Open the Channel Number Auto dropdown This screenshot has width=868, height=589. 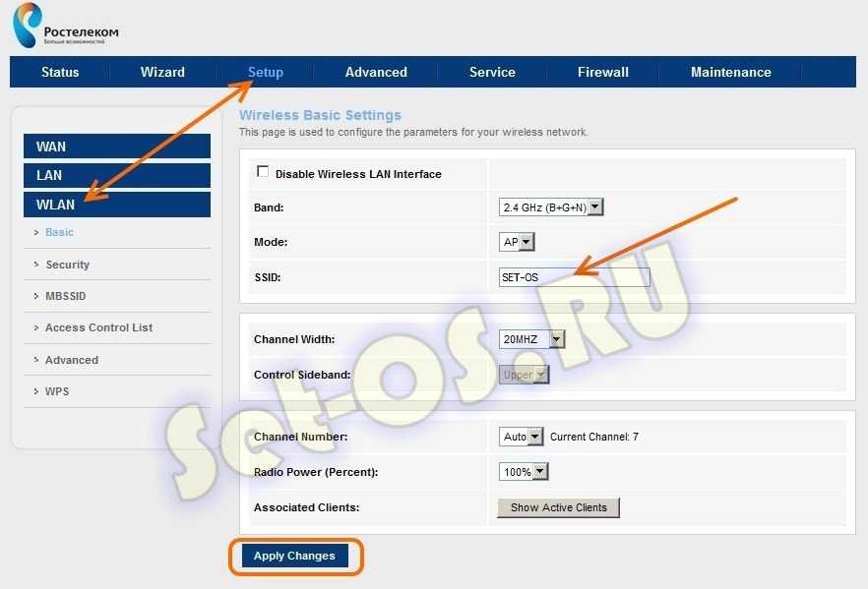[521, 437]
